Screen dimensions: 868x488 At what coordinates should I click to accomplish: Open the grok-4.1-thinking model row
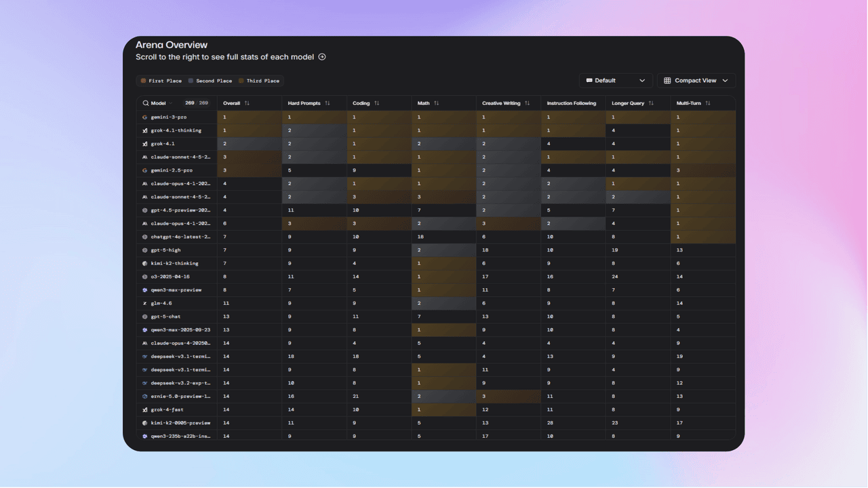(x=176, y=130)
